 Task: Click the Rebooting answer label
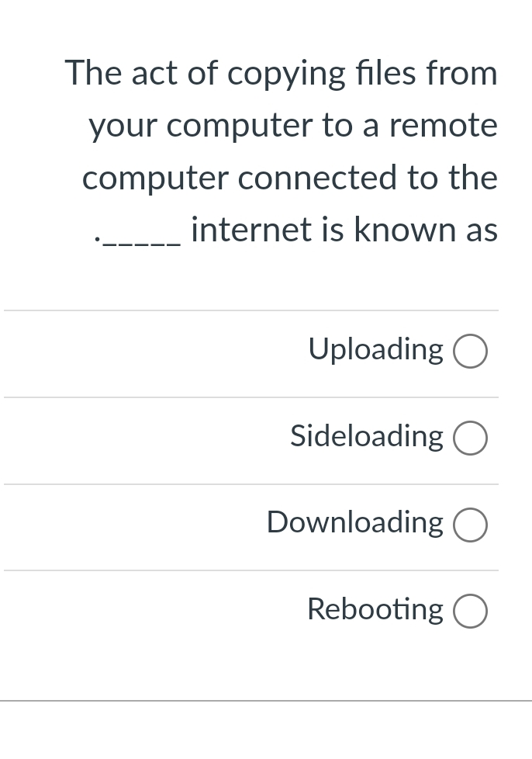(375, 610)
